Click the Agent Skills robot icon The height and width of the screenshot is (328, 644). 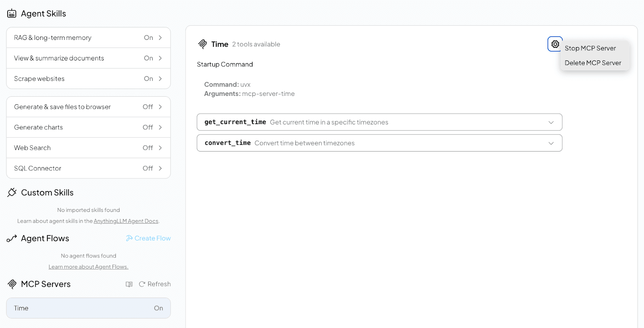coord(12,13)
